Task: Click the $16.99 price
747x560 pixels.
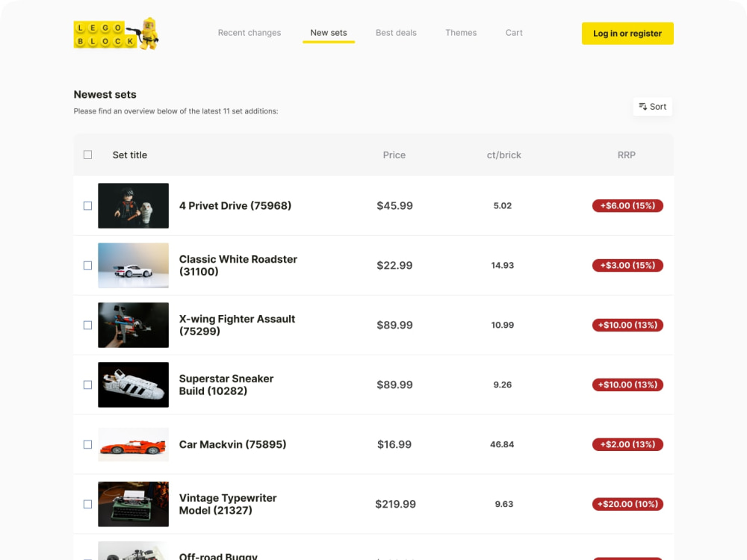Action: 394,444
